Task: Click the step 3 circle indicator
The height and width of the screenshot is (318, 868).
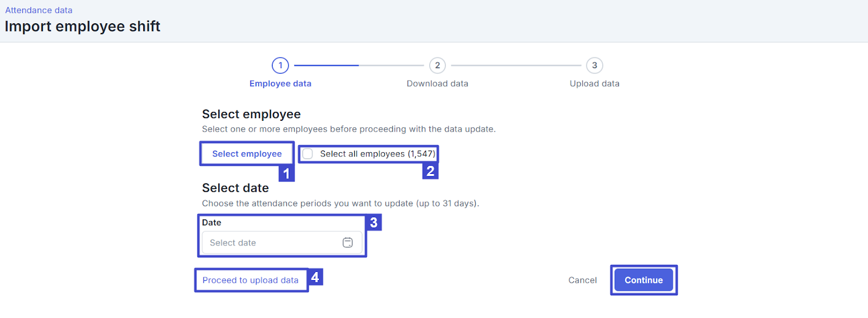Action: 595,66
